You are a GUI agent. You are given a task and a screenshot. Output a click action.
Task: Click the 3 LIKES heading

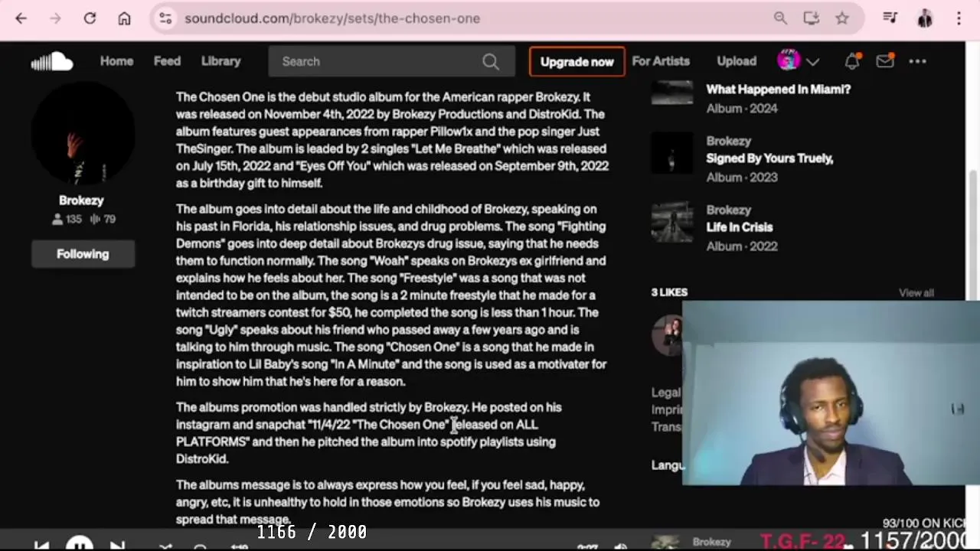click(x=669, y=292)
